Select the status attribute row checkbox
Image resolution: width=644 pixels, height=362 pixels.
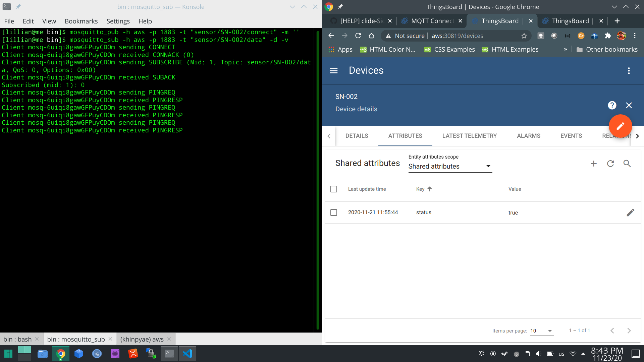334,213
